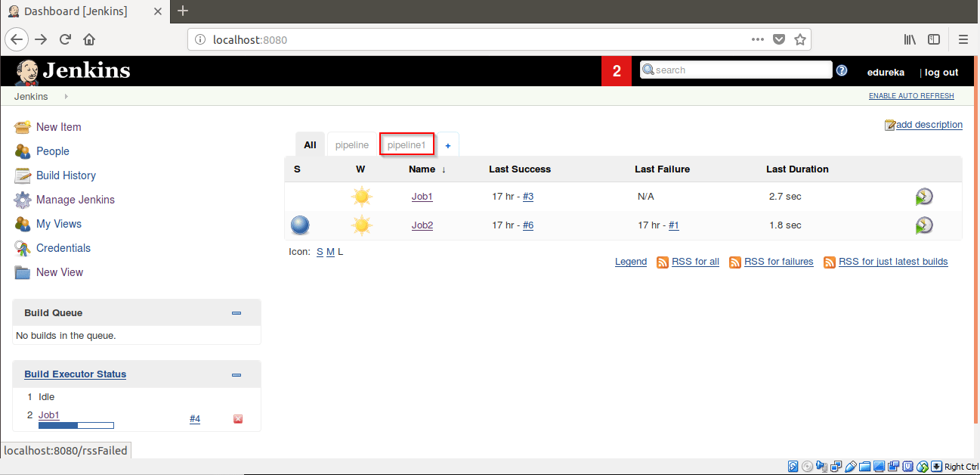Click Job1's build progress bar
Viewport: 980px width, 475px height.
(x=76, y=425)
